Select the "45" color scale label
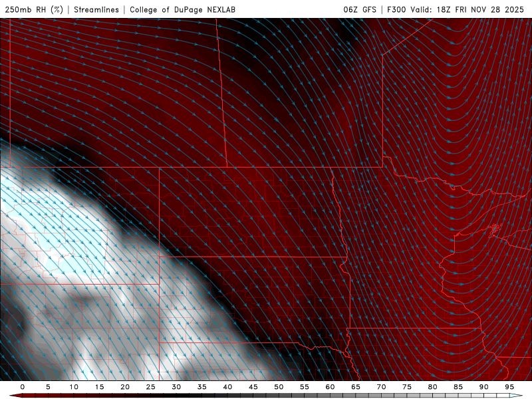 pyautogui.click(x=253, y=387)
